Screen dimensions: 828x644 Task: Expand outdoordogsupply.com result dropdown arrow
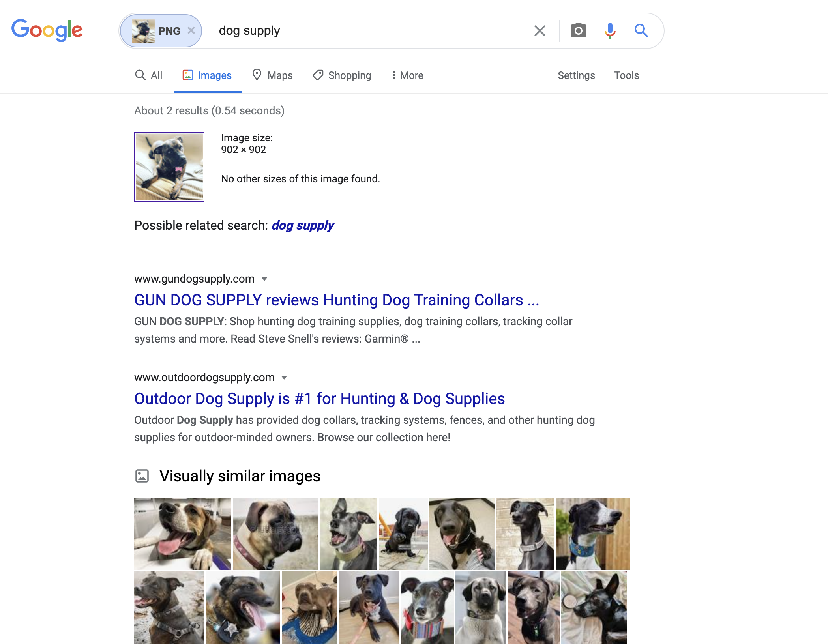284,378
